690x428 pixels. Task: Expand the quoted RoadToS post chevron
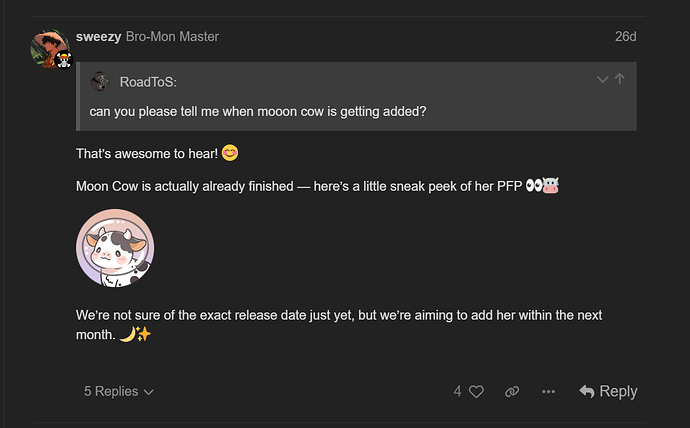tap(602, 80)
